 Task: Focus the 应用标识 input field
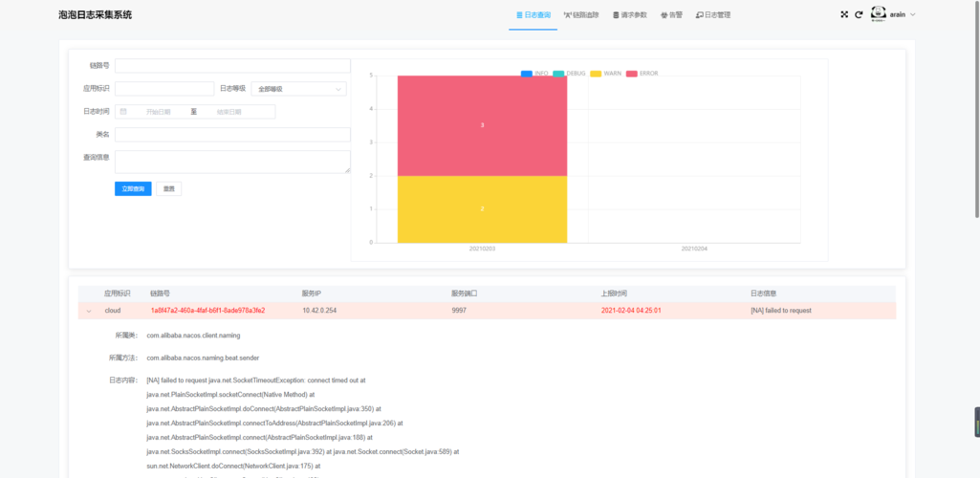tap(164, 89)
